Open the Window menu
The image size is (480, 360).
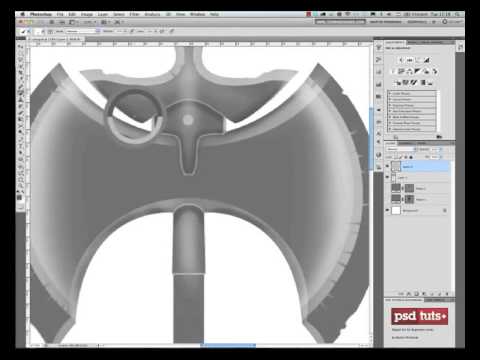[x=197, y=14]
